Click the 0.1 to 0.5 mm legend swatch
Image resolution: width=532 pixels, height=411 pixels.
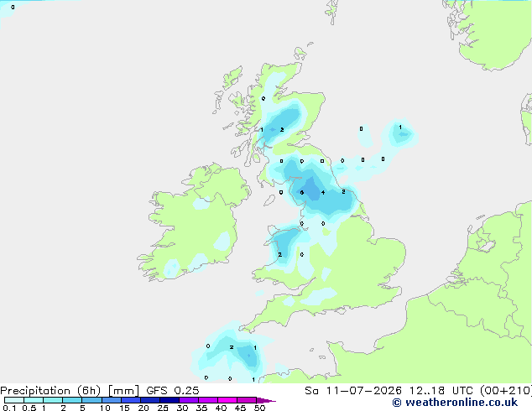[x=14, y=400]
